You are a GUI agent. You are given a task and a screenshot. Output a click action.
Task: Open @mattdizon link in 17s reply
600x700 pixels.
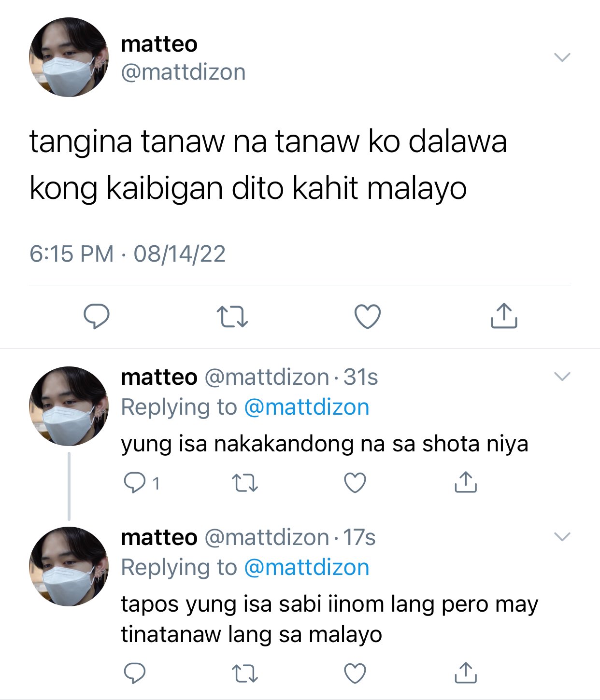(x=307, y=567)
